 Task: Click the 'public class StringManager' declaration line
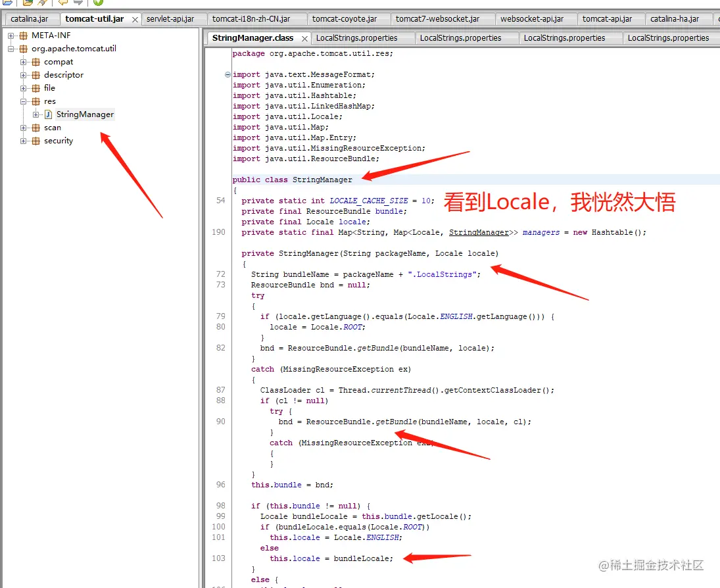[x=292, y=180]
